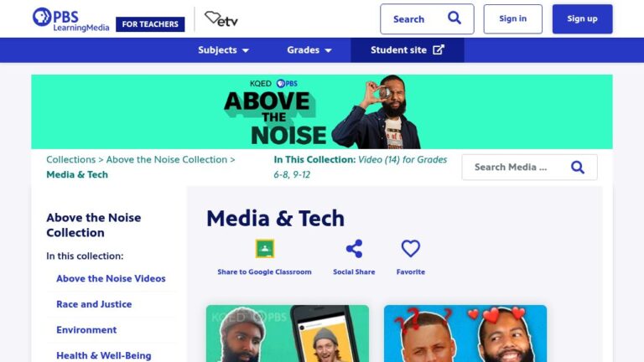The width and height of the screenshot is (644, 362).
Task: Click the Search Media input field
Action: tap(529, 167)
